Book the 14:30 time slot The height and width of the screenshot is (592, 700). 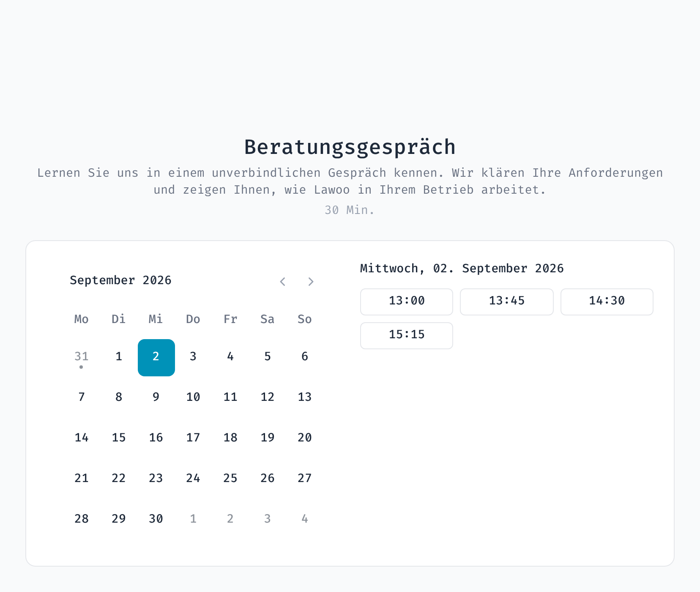pos(607,302)
